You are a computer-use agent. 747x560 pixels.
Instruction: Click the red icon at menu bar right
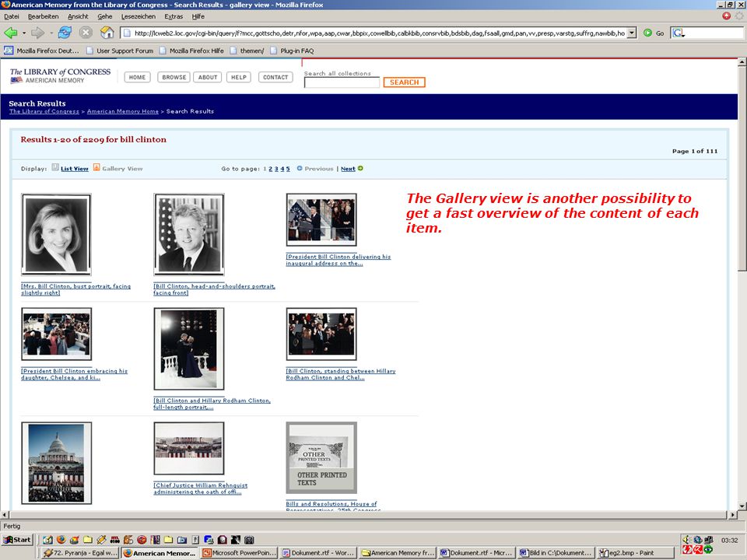[x=726, y=16]
